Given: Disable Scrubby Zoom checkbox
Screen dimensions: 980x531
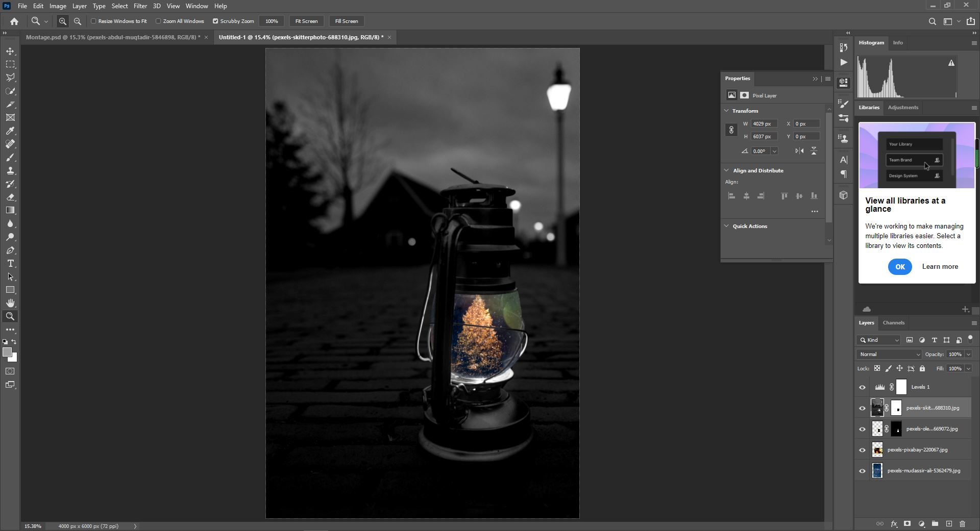Looking at the screenshot, I should point(215,21).
